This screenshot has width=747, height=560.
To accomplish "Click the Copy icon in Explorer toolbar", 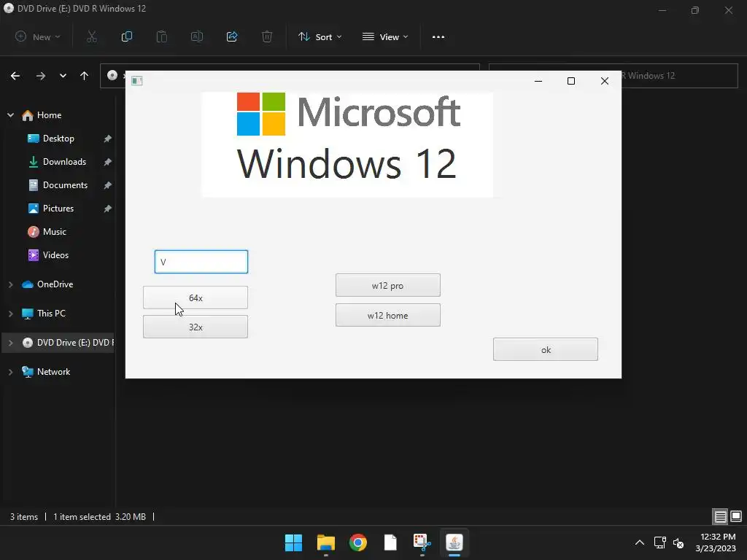I will [127, 36].
